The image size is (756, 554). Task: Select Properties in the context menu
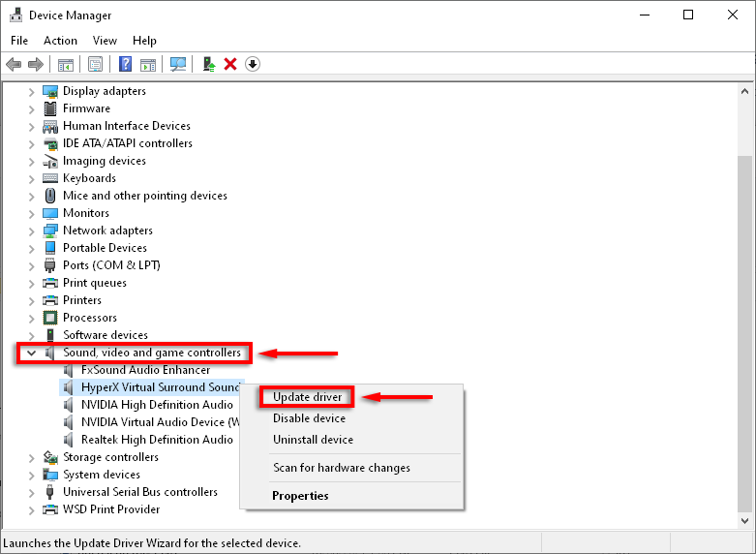click(300, 496)
